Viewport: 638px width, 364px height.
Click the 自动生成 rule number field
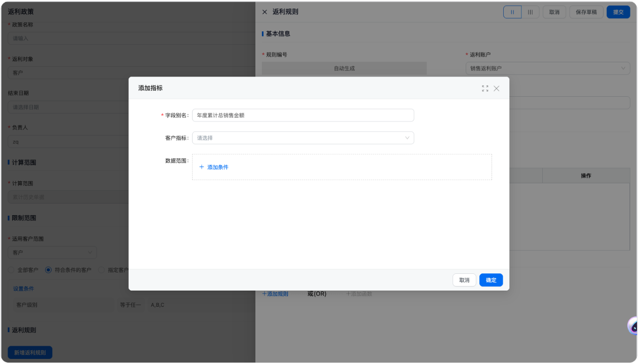pyautogui.click(x=344, y=68)
